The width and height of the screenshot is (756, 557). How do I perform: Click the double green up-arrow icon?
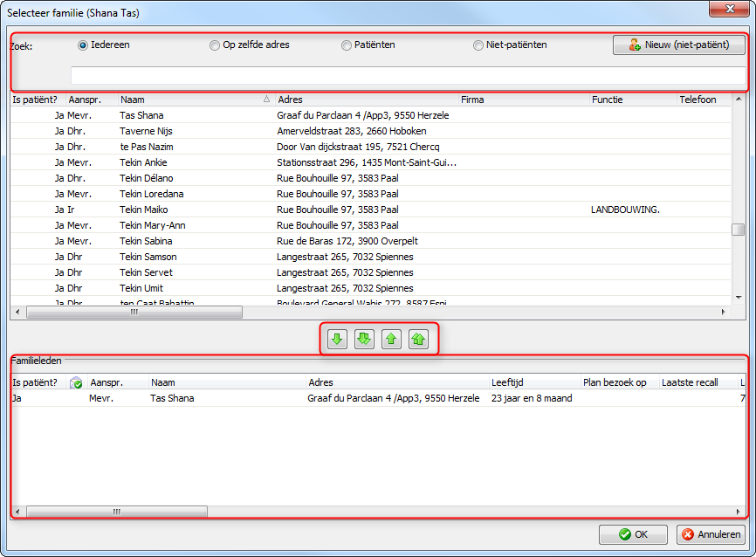[x=418, y=339]
